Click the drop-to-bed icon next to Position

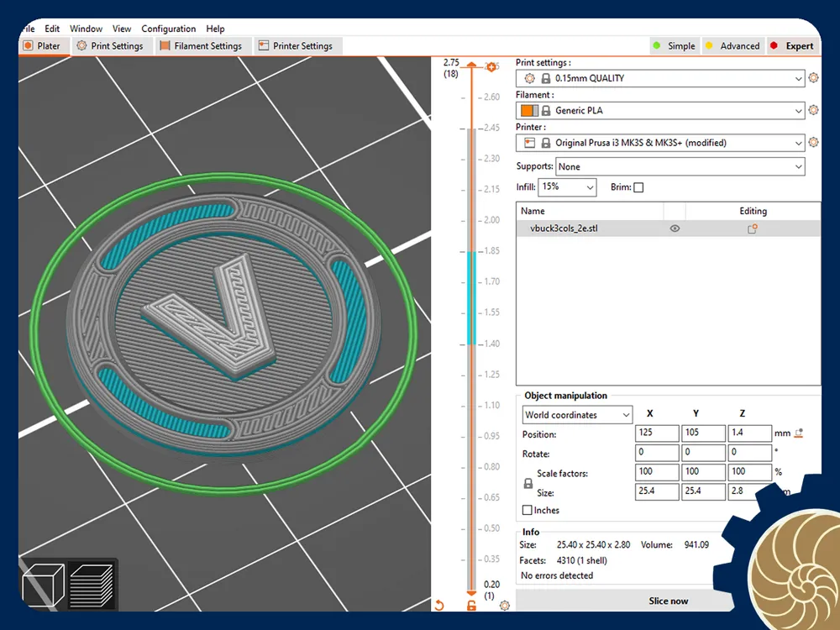(x=799, y=433)
